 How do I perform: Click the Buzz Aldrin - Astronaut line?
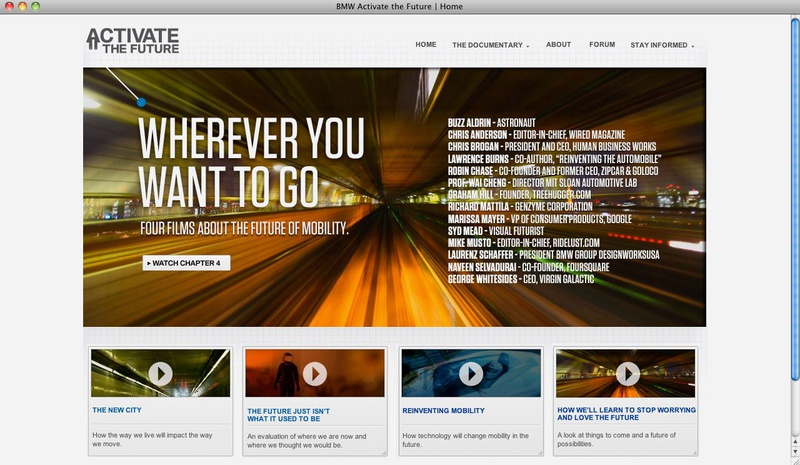tap(491, 123)
